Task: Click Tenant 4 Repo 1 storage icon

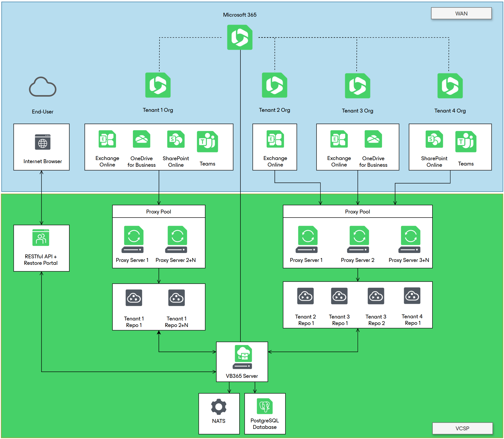Action: (x=412, y=295)
